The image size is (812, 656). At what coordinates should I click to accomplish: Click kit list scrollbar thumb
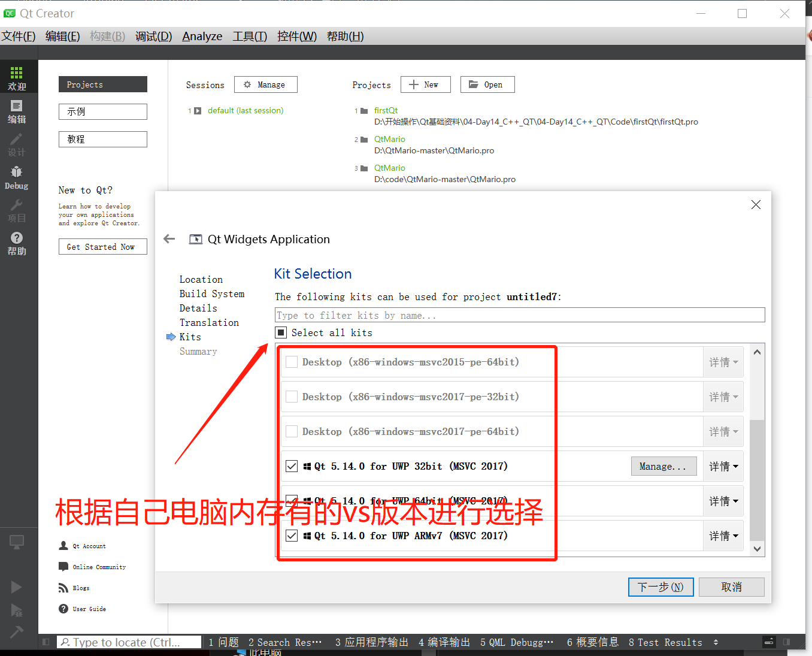tap(757, 479)
